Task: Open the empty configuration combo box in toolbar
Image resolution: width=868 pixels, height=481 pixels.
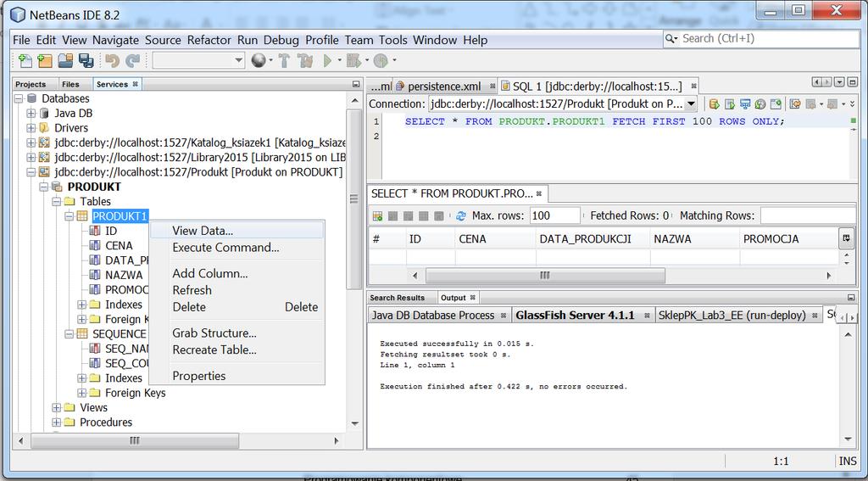Action: click(198, 60)
